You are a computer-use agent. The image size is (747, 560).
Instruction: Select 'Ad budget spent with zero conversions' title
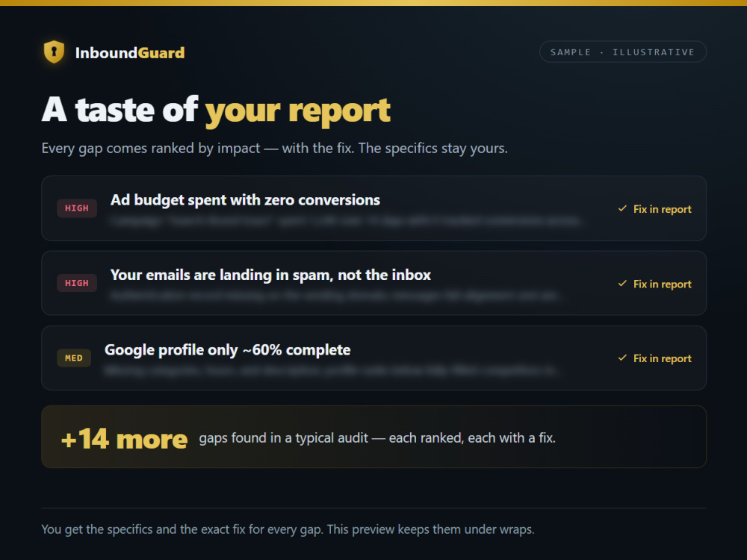[x=245, y=200]
